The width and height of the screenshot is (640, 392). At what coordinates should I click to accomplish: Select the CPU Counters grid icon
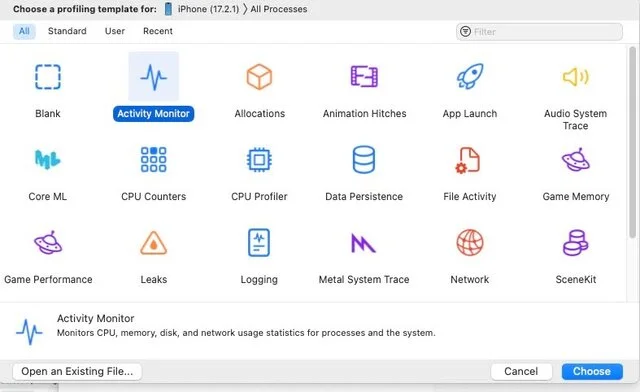[153, 159]
